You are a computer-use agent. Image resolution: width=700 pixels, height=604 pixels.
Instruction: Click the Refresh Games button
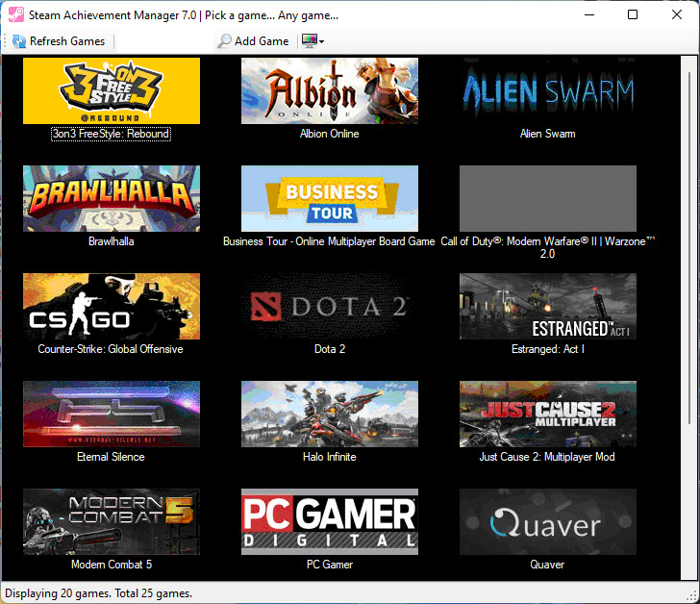(59, 41)
